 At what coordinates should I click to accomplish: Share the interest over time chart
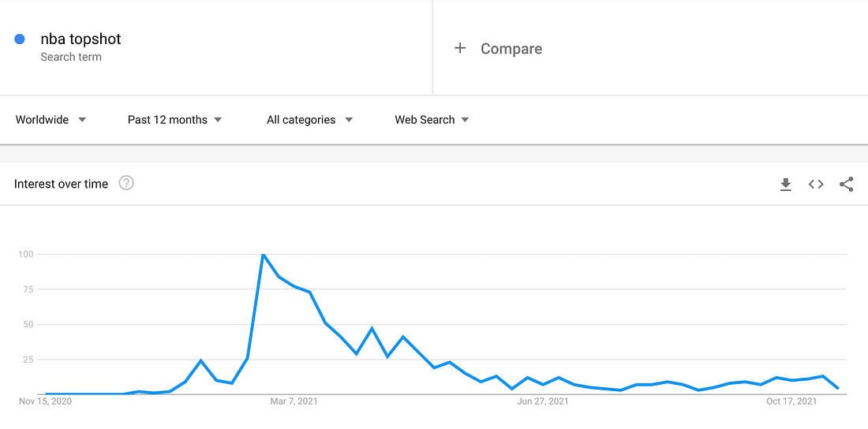(846, 185)
